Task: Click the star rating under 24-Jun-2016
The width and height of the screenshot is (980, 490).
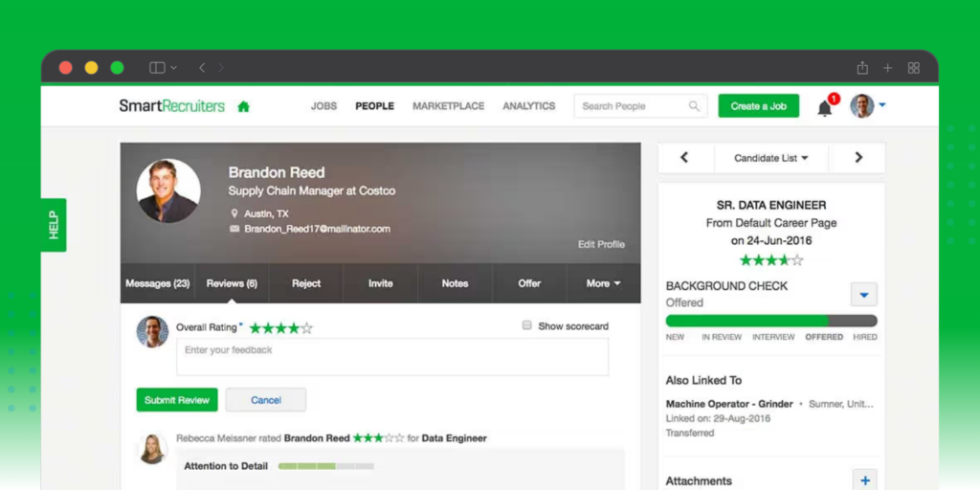Action: (771, 260)
